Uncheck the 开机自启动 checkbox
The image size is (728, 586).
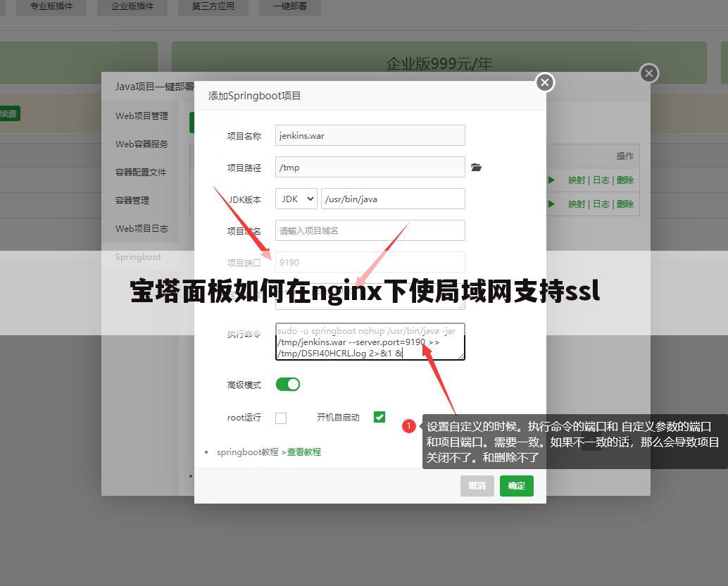point(379,417)
